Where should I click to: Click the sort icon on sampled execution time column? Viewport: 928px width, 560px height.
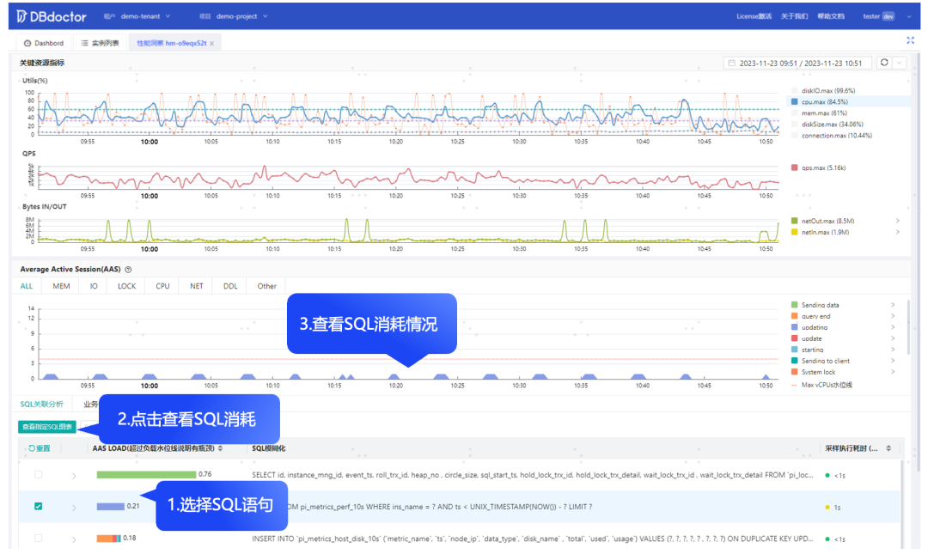pyautogui.click(x=888, y=449)
